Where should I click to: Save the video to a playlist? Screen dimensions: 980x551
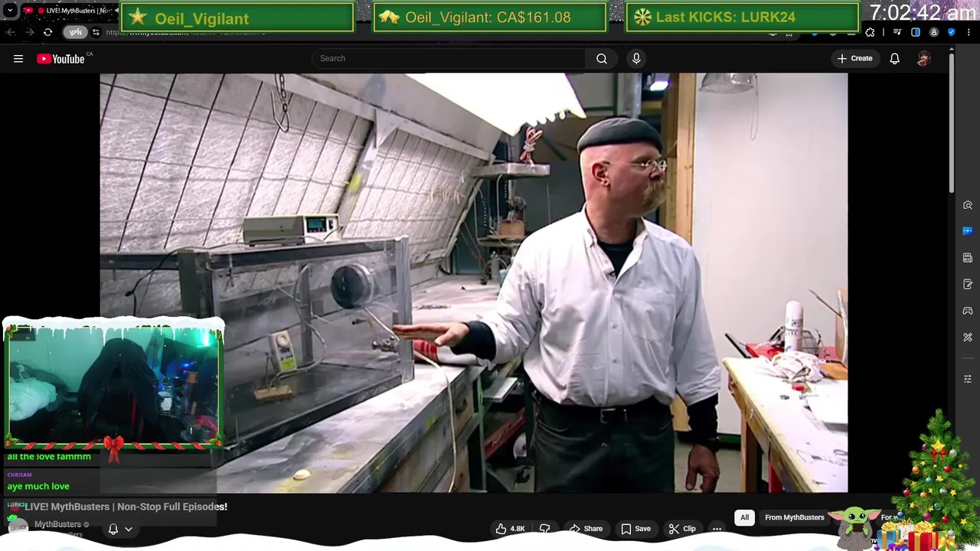[x=636, y=529]
